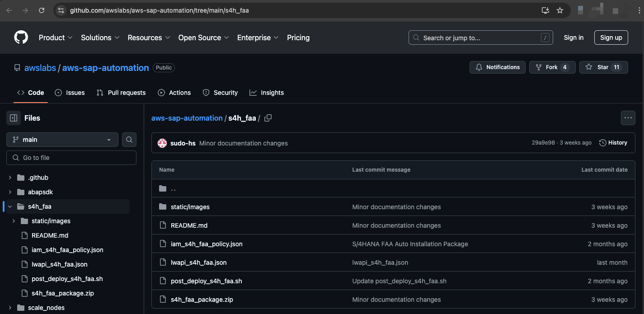Collapse the Files side panel icon
Viewport: 644px width, 314px height.
14,118
